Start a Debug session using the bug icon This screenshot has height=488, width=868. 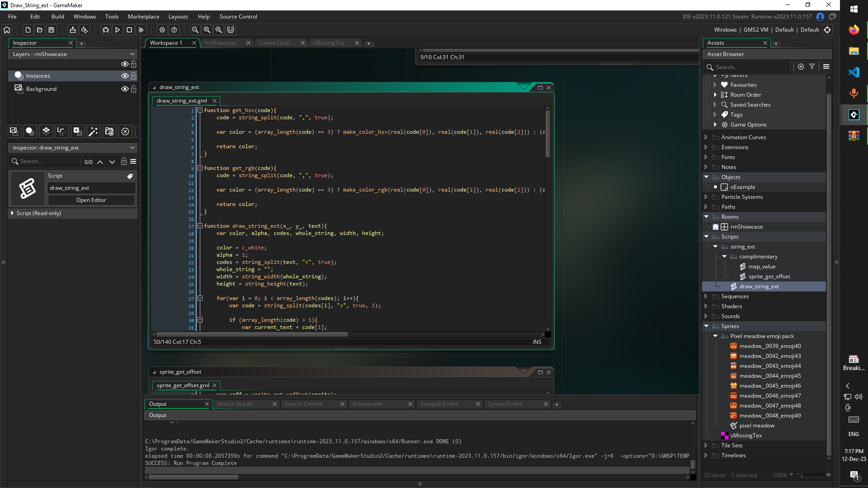click(105, 30)
